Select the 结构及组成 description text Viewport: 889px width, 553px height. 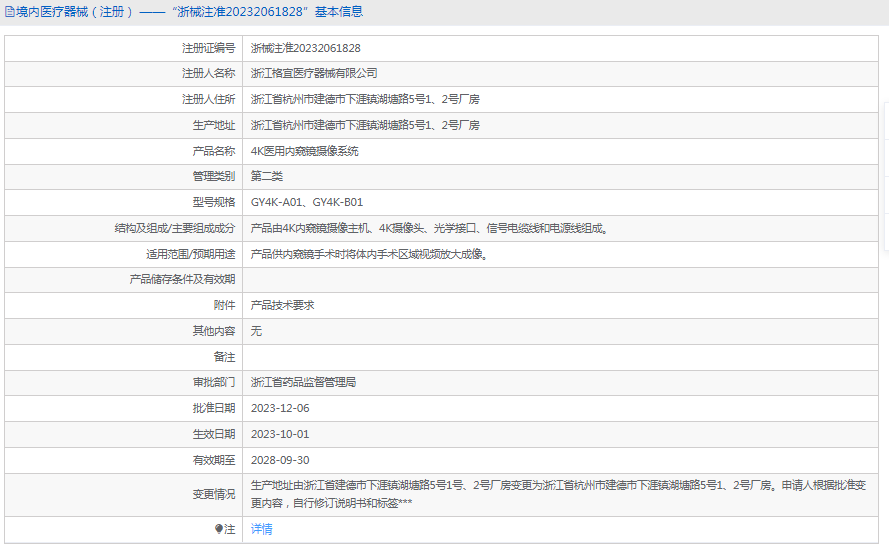click(x=430, y=229)
